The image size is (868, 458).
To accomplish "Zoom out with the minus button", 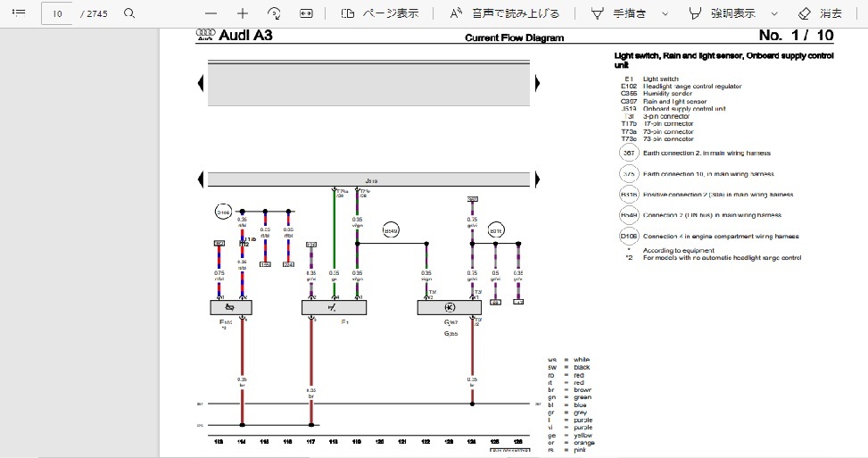I will tap(211, 13).
